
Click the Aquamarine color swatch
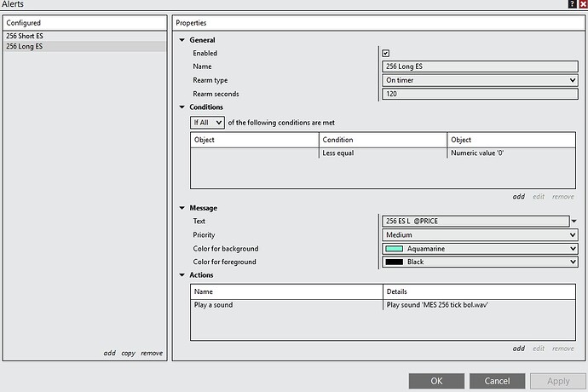(x=394, y=249)
